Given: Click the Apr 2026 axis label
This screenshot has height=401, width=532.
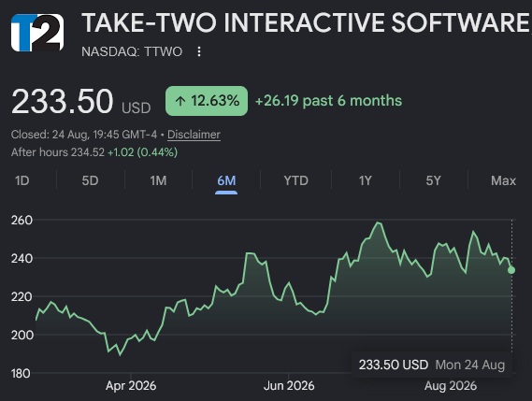Looking at the screenshot, I should [x=131, y=386].
